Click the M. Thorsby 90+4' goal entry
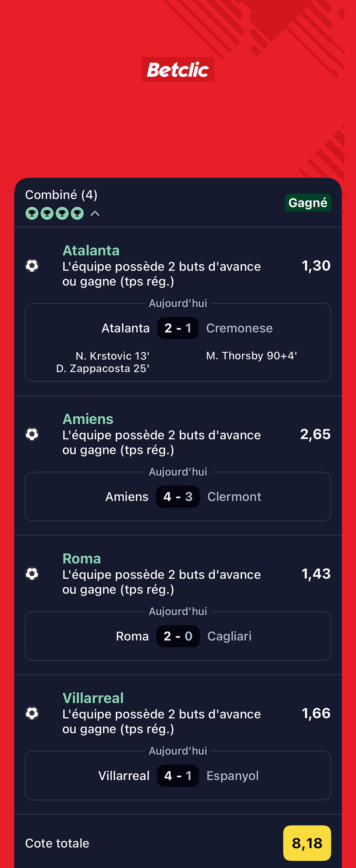The width and height of the screenshot is (356, 868). (x=252, y=356)
